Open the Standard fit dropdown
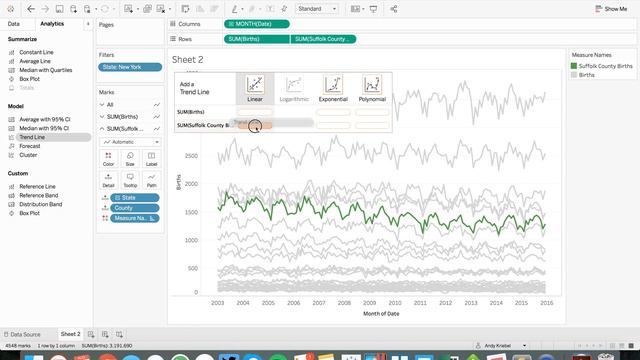The image size is (640, 360). coord(317,9)
